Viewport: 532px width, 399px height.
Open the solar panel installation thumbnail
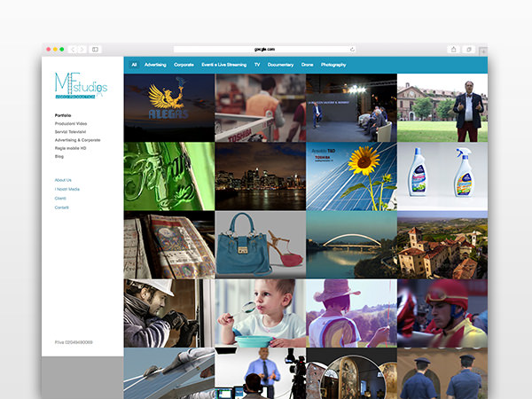[169, 373]
